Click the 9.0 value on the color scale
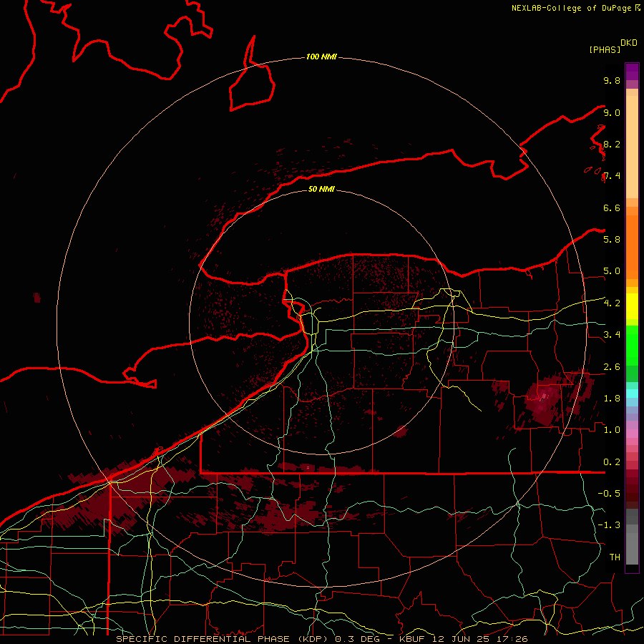Screen dimensions: 644x644 pos(612,112)
